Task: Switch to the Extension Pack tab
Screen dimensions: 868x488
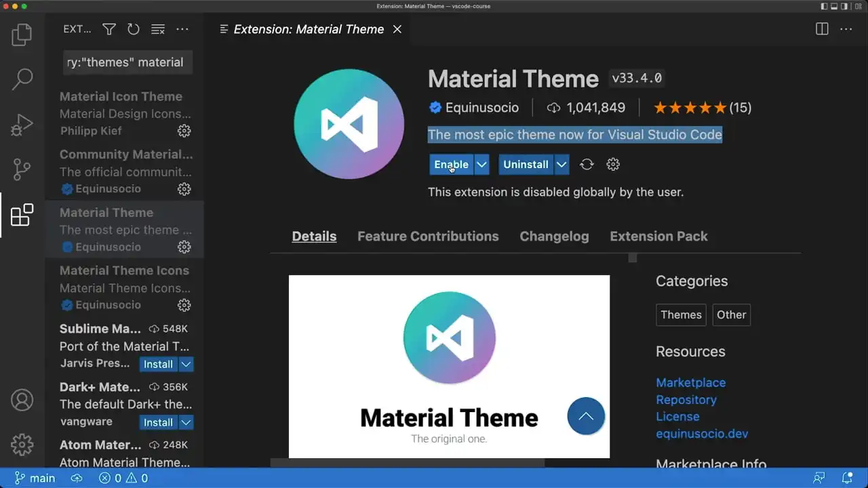Action: click(658, 237)
